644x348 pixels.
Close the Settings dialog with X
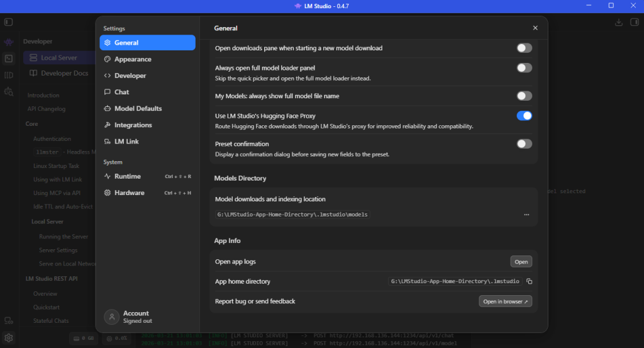coord(535,28)
